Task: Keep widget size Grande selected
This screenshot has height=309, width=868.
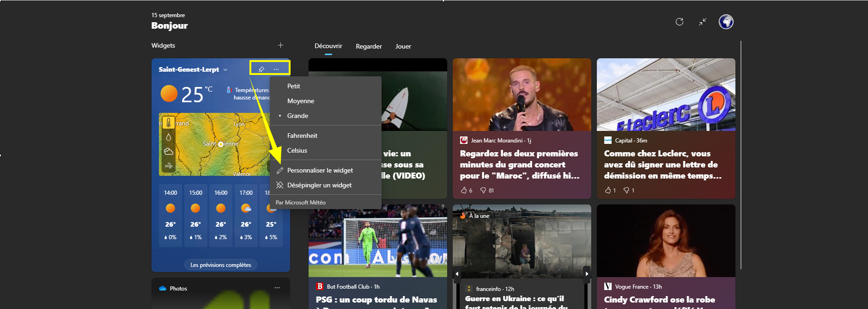Action: 326,116
